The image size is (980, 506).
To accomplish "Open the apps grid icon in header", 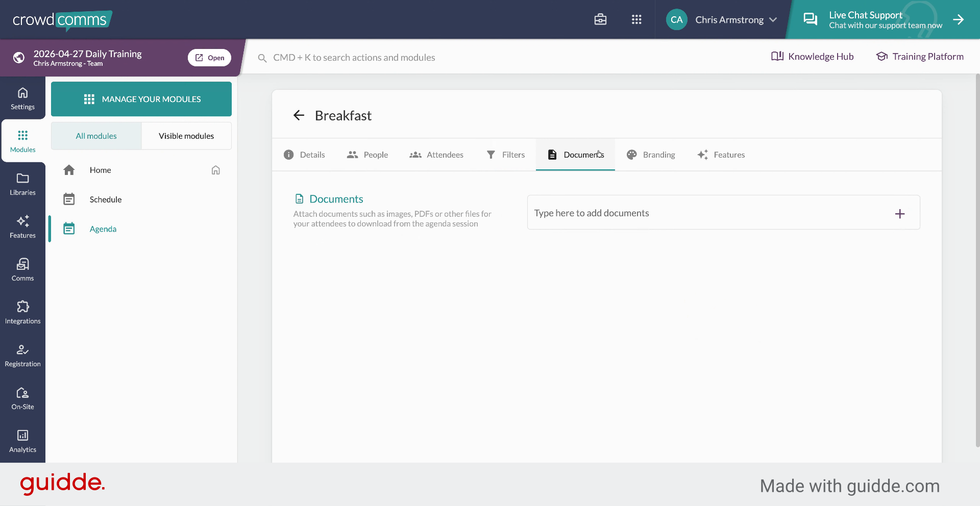I will tap(636, 19).
